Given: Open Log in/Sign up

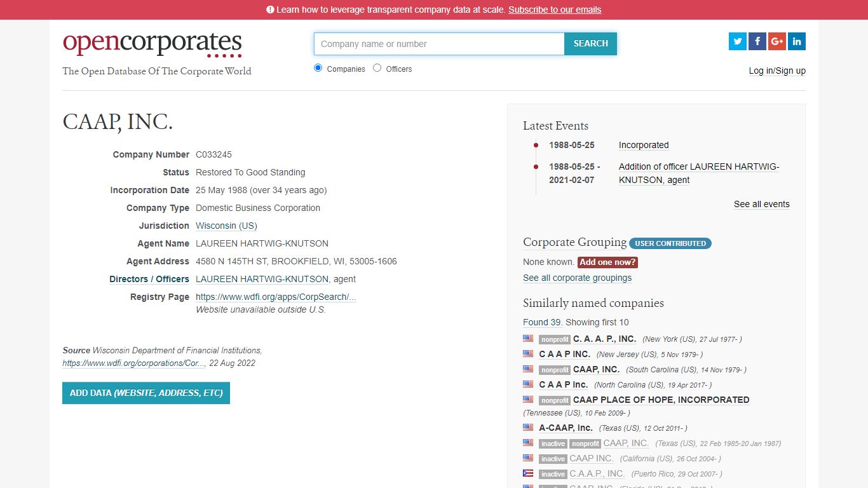Looking at the screenshot, I should (777, 71).
